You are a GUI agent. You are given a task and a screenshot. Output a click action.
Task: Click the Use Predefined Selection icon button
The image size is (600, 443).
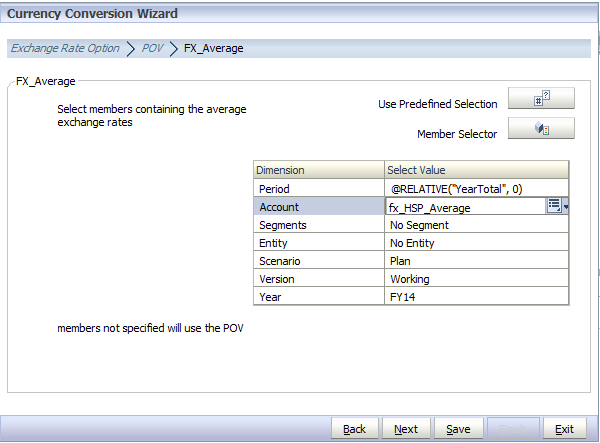click(x=541, y=98)
